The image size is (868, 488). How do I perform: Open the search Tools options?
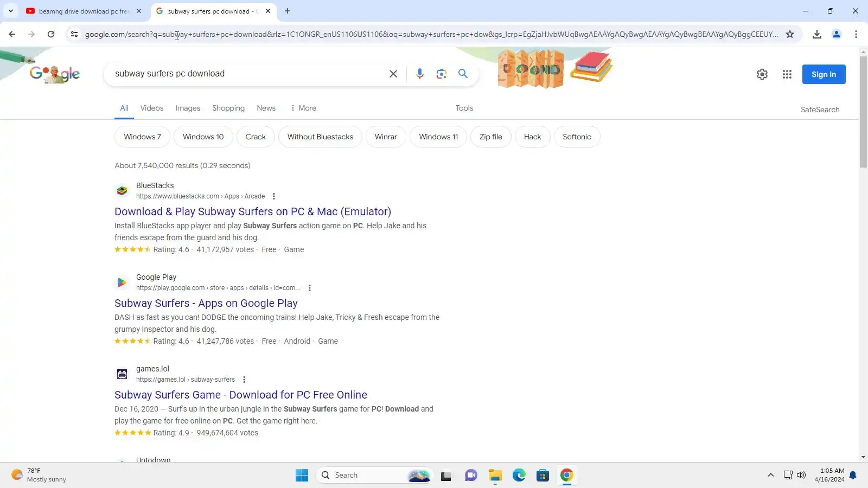[x=464, y=108]
